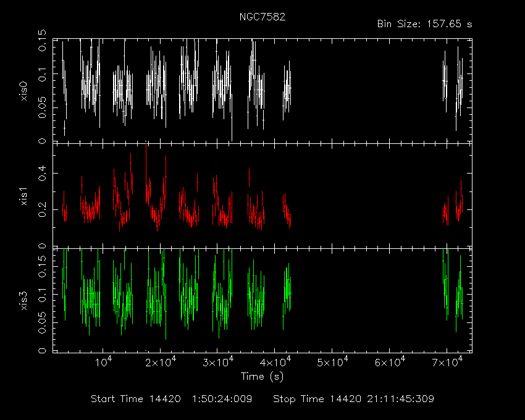Image resolution: width=525 pixels, height=420 pixels.
Task: Click the 3×10^4 time tick label
Action: [218, 362]
